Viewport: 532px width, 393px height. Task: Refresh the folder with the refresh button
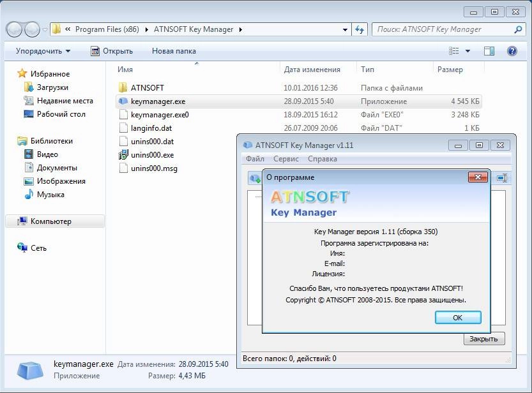tap(360, 30)
